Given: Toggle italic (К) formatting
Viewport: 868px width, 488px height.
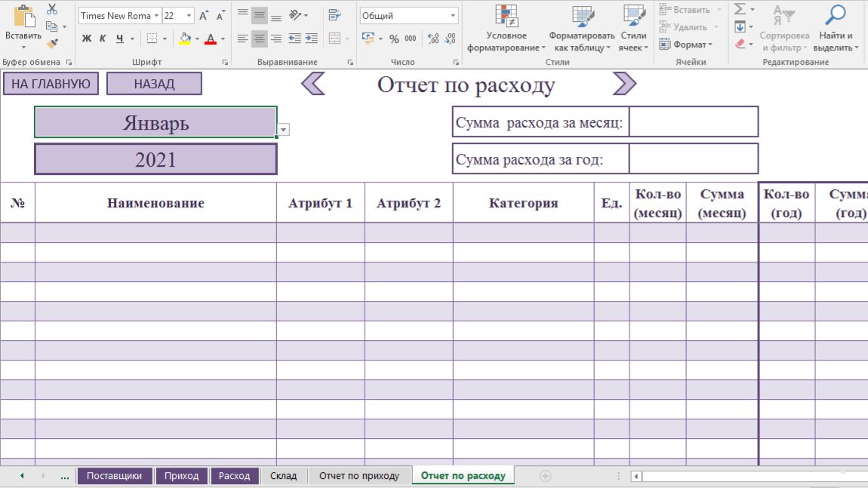Looking at the screenshot, I should click(103, 38).
